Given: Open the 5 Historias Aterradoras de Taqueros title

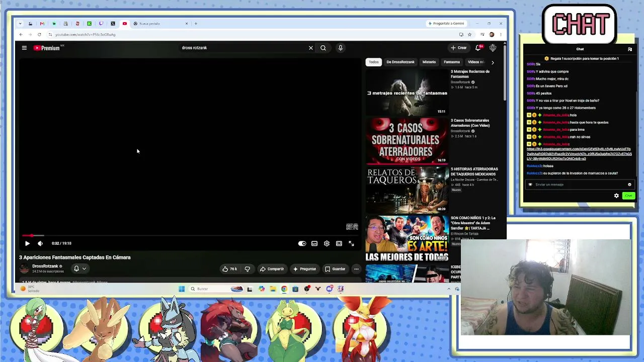Looking at the screenshot, I should (474, 171).
